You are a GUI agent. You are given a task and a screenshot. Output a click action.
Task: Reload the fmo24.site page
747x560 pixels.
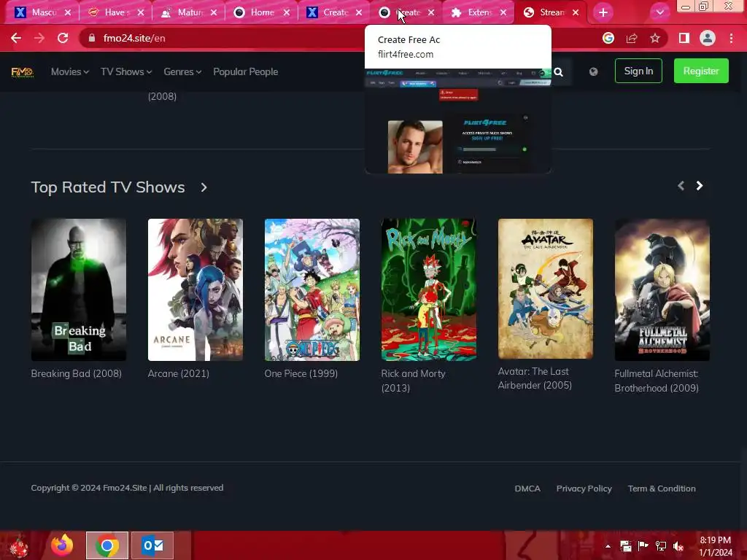pyautogui.click(x=63, y=38)
